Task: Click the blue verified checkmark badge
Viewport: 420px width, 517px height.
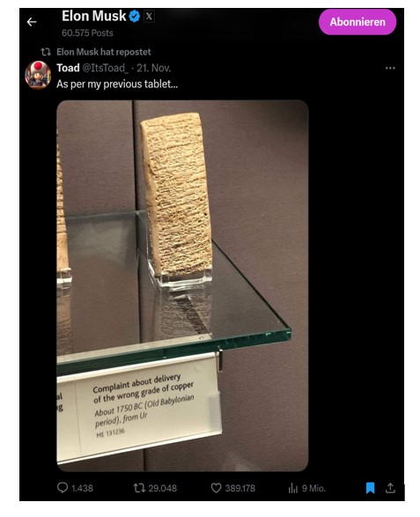Action: click(135, 16)
